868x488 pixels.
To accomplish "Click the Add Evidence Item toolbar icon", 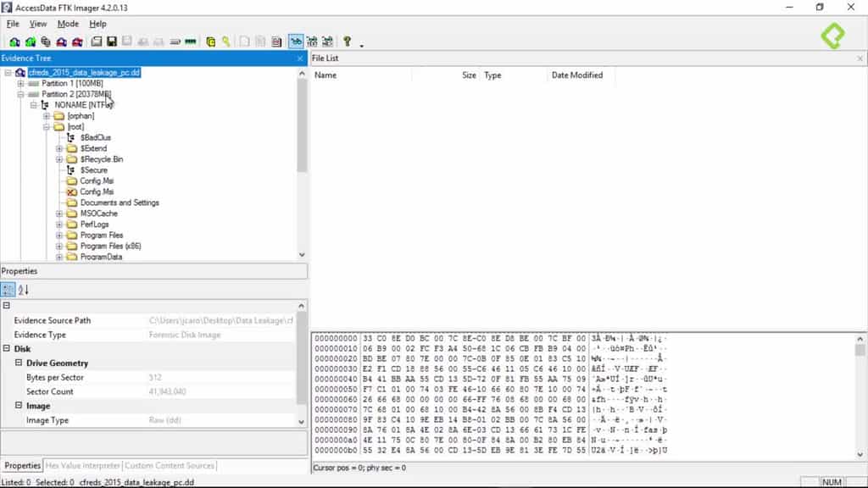I will [x=15, y=42].
